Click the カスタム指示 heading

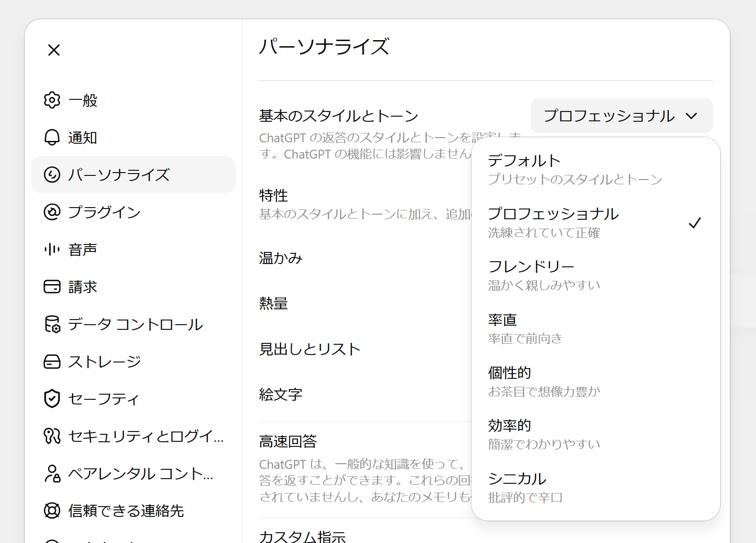[x=303, y=536]
